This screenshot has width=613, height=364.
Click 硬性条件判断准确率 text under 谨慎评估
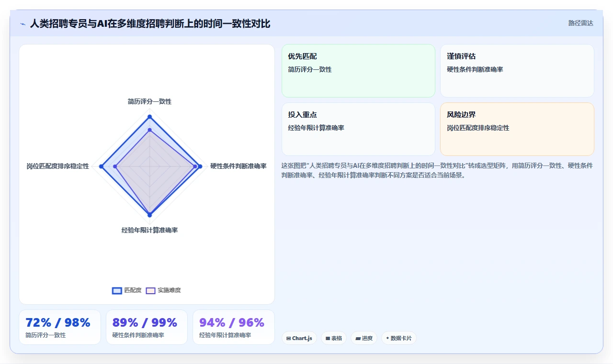coord(475,69)
